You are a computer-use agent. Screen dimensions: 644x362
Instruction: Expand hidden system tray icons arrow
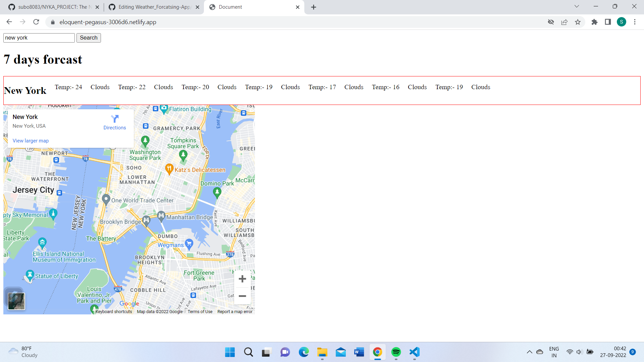pyautogui.click(x=530, y=352)
